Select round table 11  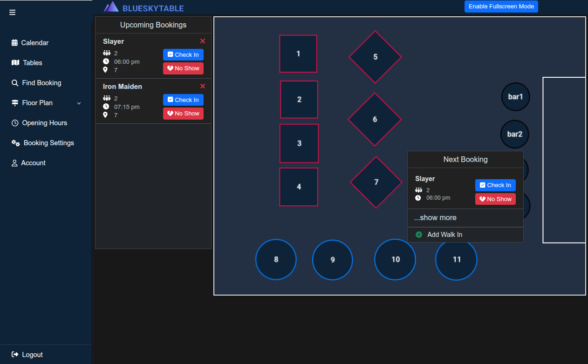click(456, 259)
